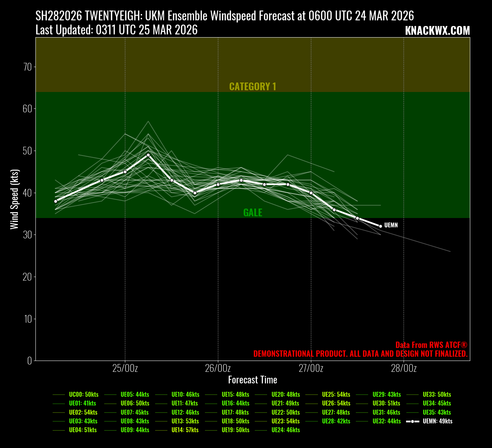Select the UE01: 41kts legend entry

82,403
